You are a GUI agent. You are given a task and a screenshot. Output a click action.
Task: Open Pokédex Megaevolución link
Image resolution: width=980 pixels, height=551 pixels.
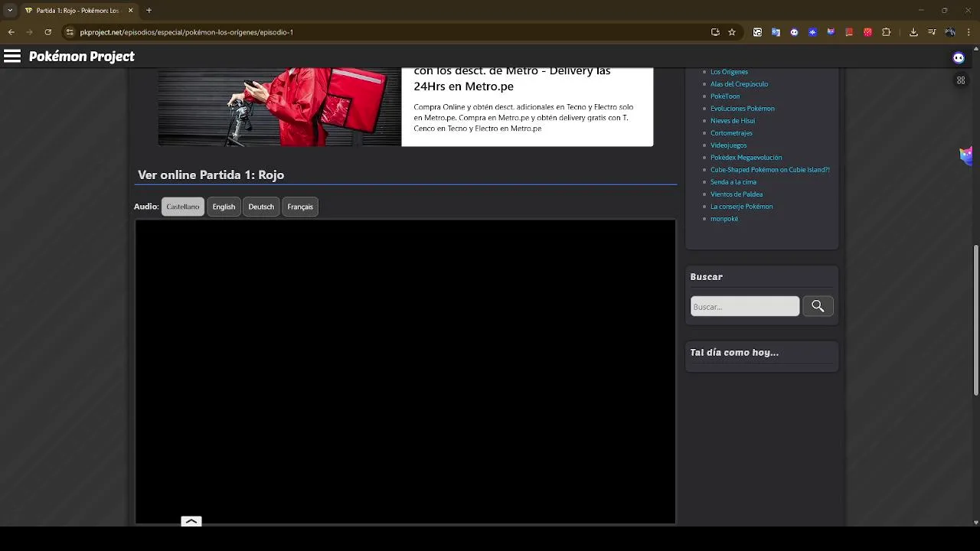point(746,158)
